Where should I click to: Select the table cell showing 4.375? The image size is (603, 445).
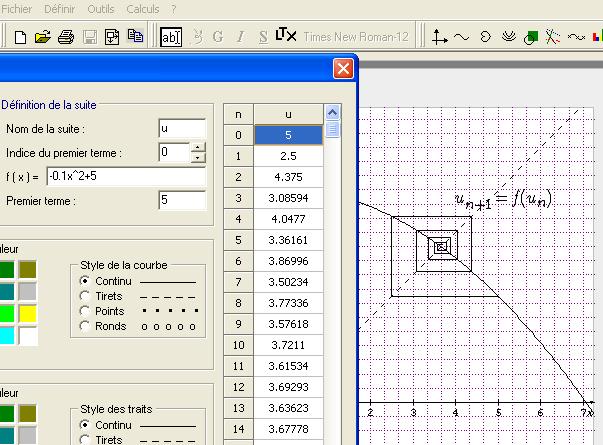click(x=288, y=177)
